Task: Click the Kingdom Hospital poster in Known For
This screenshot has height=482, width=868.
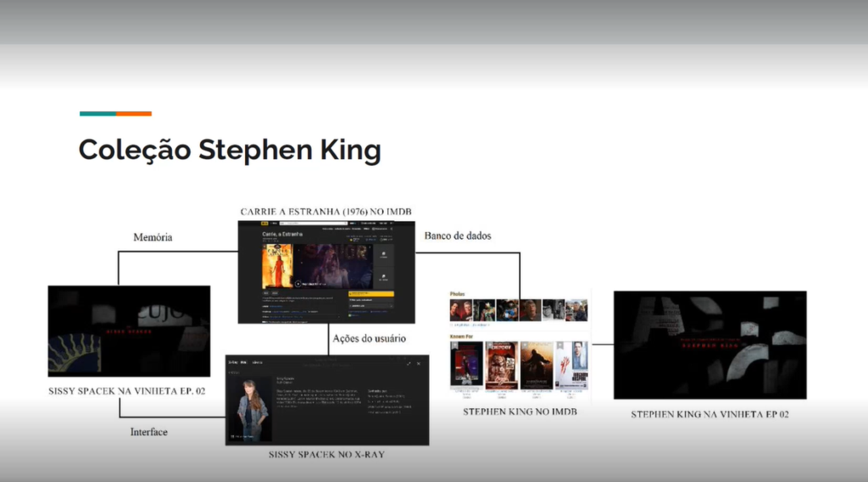Action: click(571, 365)
